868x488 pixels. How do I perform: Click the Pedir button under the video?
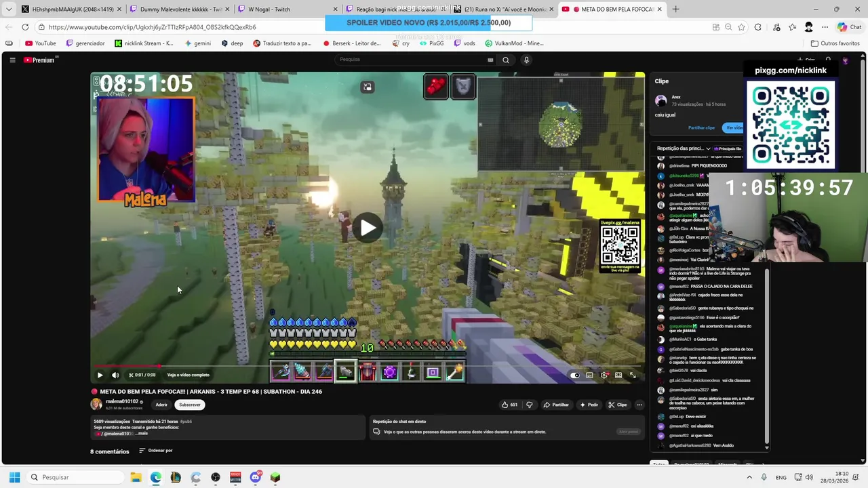pyautogui.click(x=589, y=405)
